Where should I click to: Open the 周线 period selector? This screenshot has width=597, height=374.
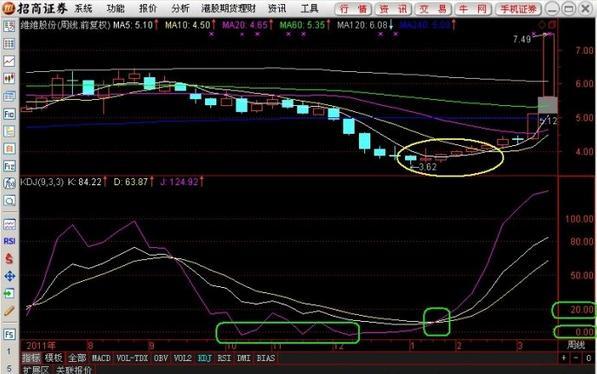[576, 346]
